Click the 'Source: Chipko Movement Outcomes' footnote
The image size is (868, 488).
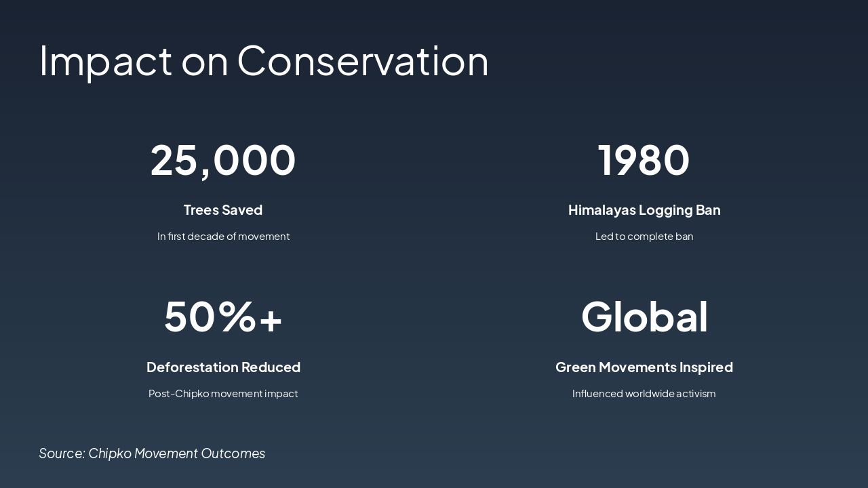tap(152, 453)
